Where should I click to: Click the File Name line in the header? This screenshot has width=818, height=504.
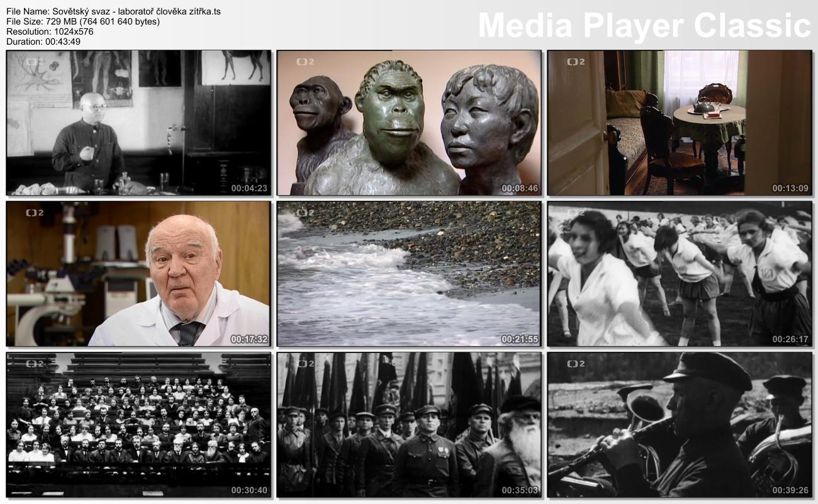click(113, 11)
